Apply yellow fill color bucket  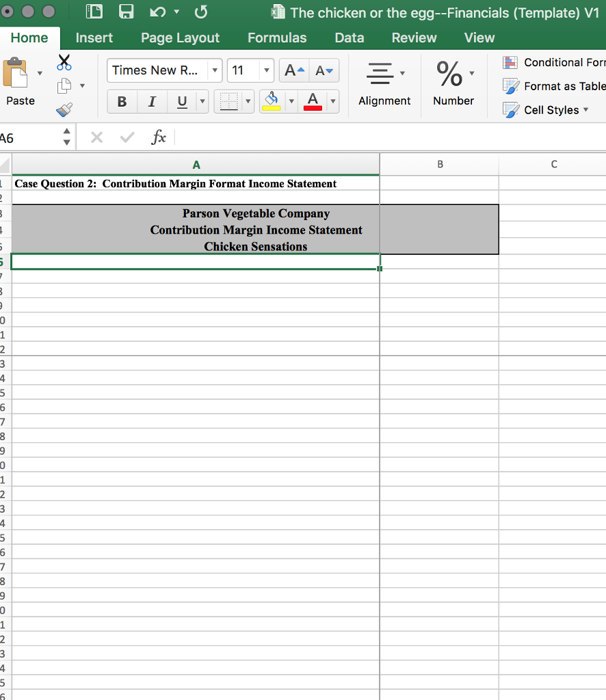(x=272, y=101)
